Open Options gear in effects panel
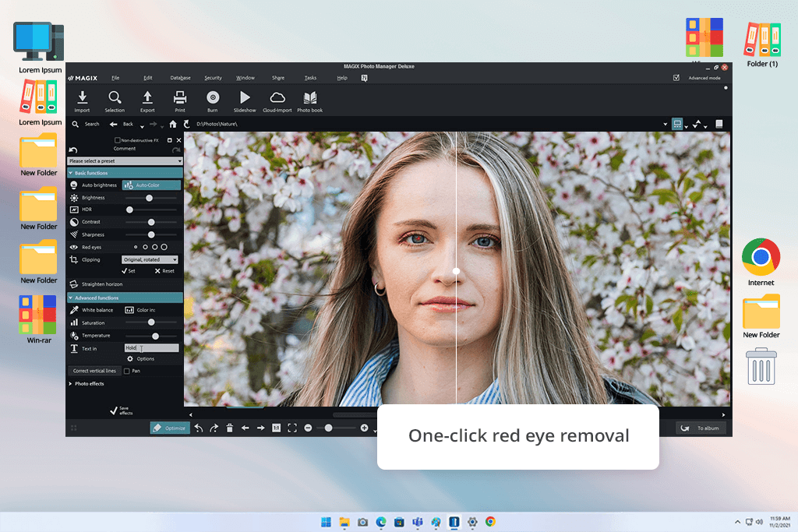 click(130, 358)
